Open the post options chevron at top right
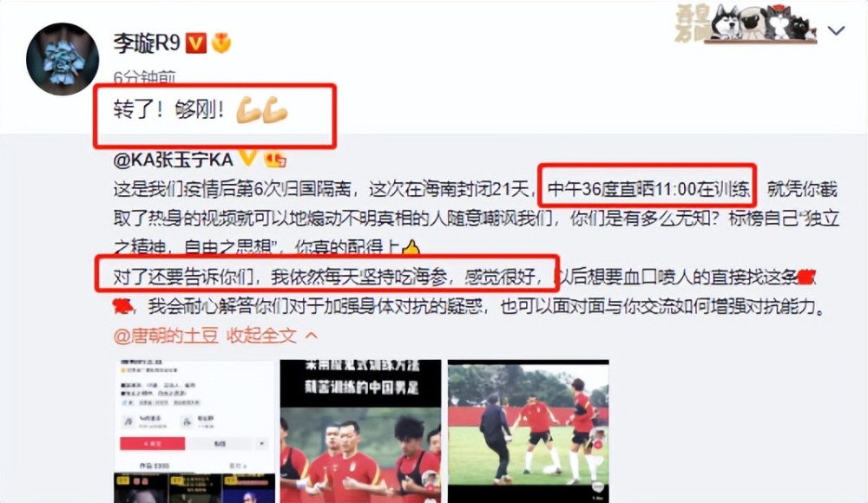Image resolution: width=868 pixels, height=503 pixels. coord(836,30)
